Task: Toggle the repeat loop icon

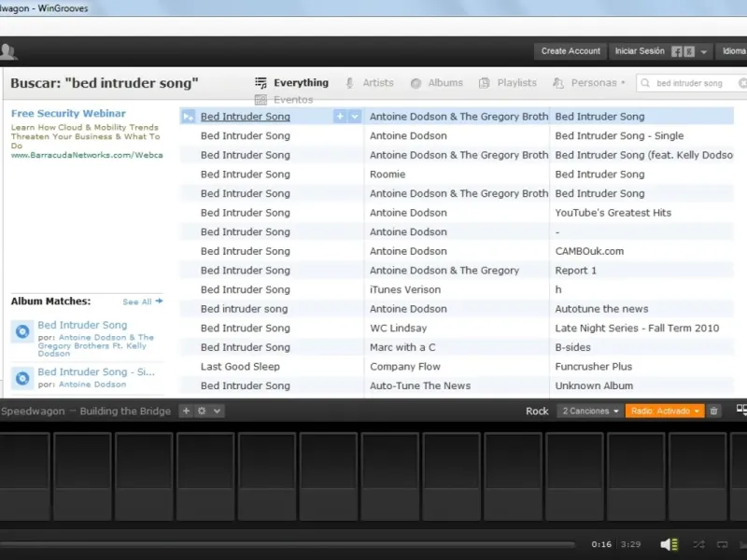Action: click(x=722, y=544)
